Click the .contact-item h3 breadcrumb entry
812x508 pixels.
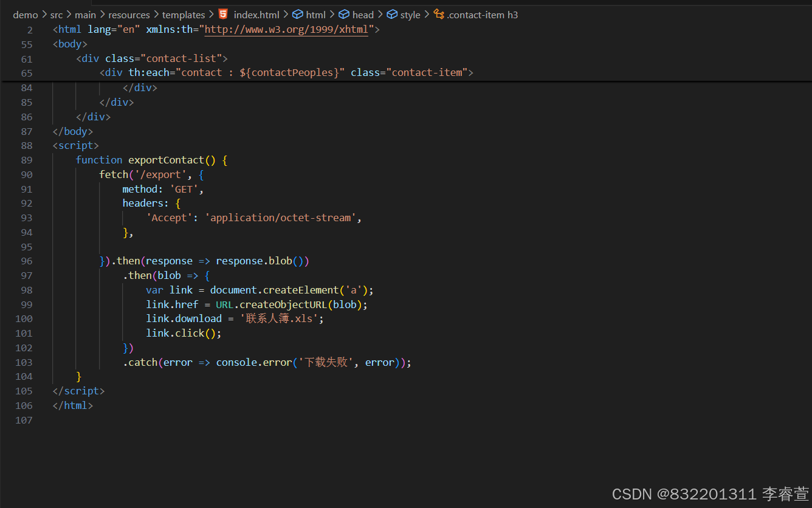click(483, 14)
